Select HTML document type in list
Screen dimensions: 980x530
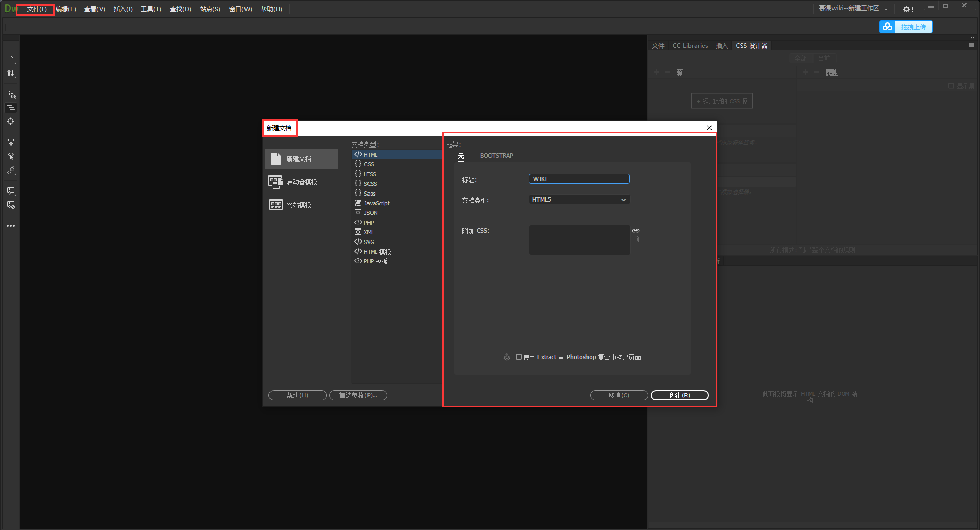click(397, 155)
